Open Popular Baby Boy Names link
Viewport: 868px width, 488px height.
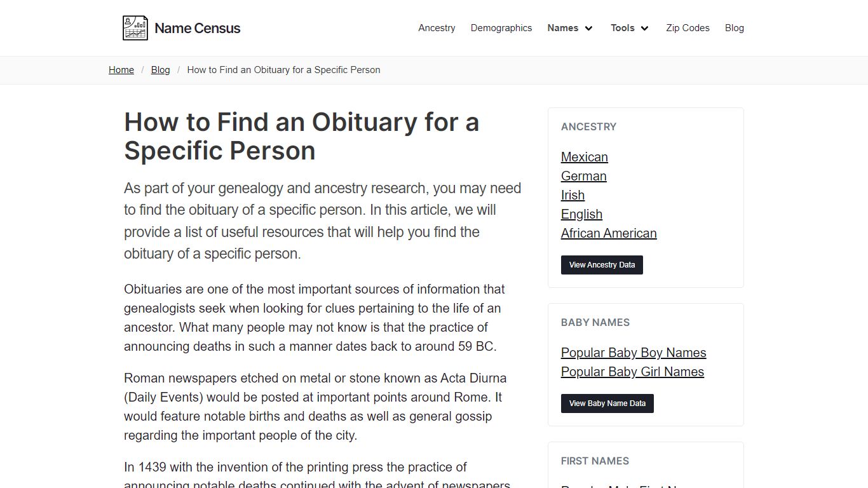click(634, 353)
